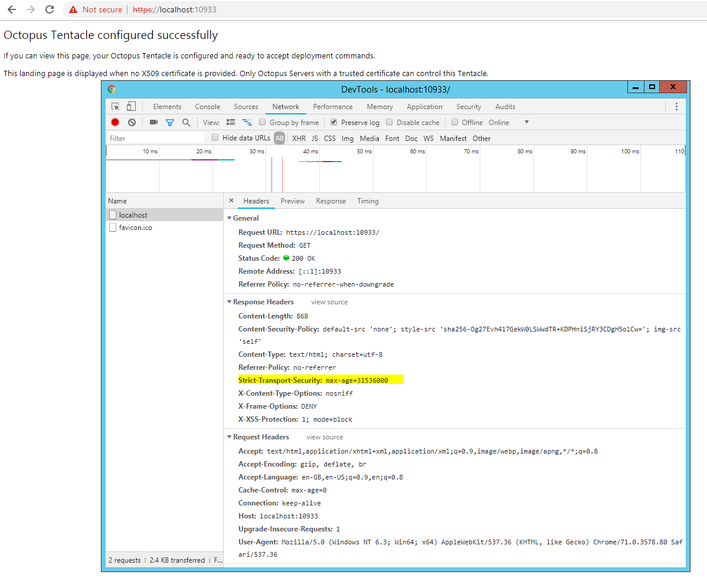Image resolution: width=707 pixels, height=588 pixels.
Task: Filter requests by Media type
Action: click(x=370, y=139)
